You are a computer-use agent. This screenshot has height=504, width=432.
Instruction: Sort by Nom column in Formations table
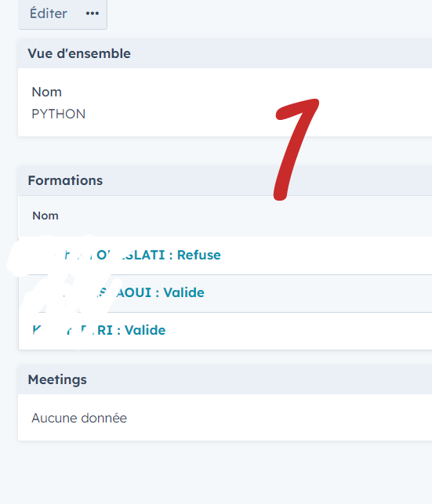pos(45,216)
